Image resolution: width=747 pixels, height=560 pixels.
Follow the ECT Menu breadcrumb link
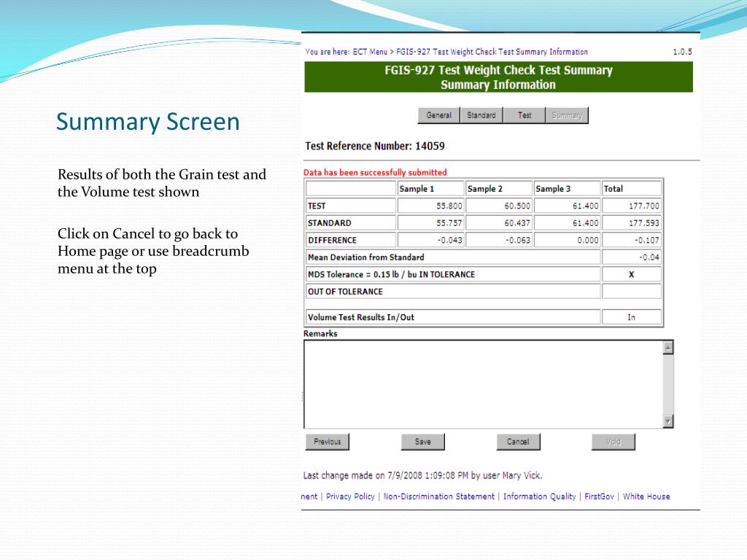(370, 52)
